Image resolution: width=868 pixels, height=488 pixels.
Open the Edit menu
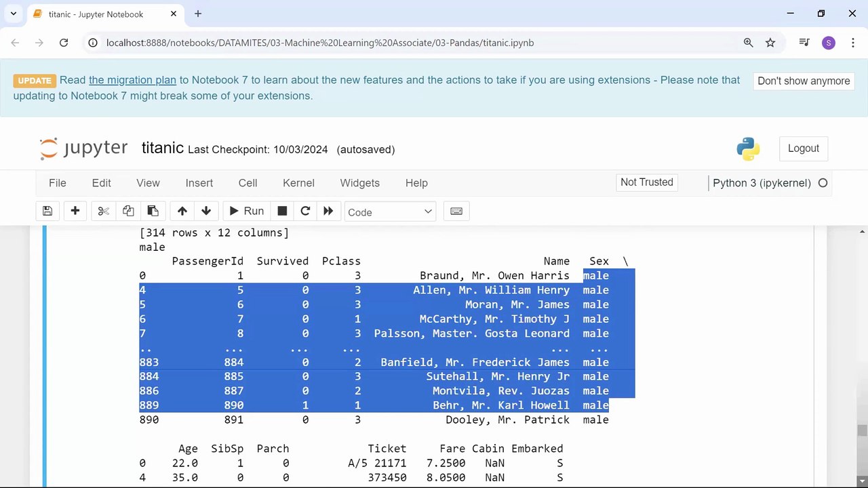click(x=102, y=183)
